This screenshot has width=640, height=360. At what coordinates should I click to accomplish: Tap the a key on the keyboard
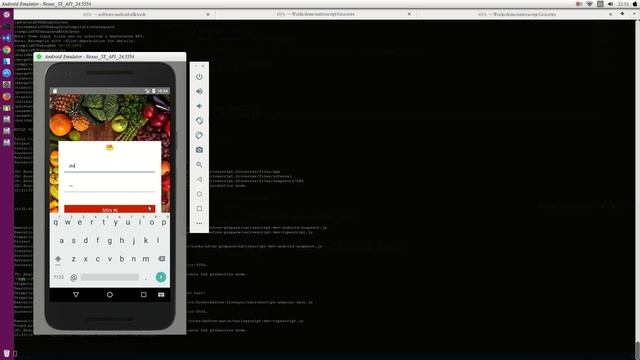click(62, 240)
